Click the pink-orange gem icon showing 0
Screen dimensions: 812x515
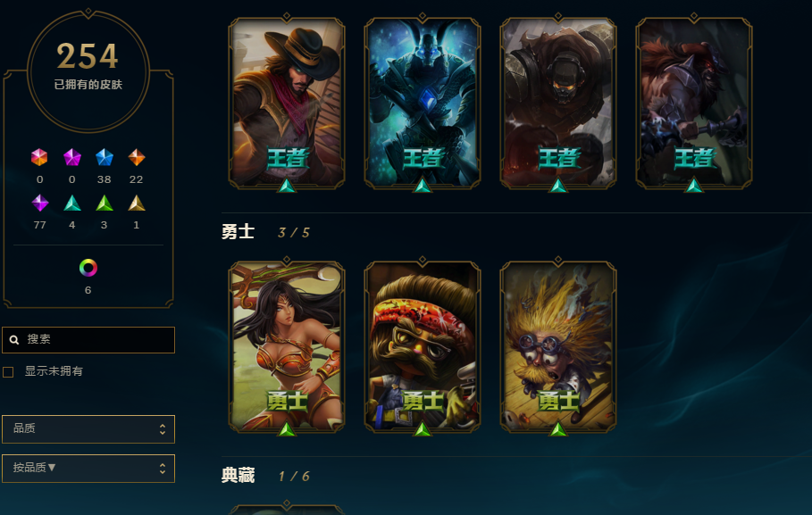click(39, 157)
